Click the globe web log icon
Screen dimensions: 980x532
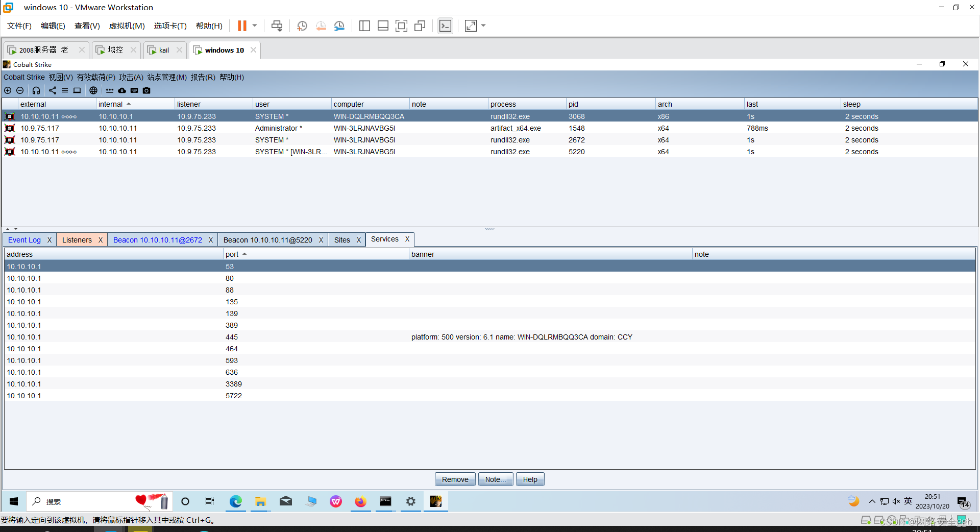tap(93, 90)
